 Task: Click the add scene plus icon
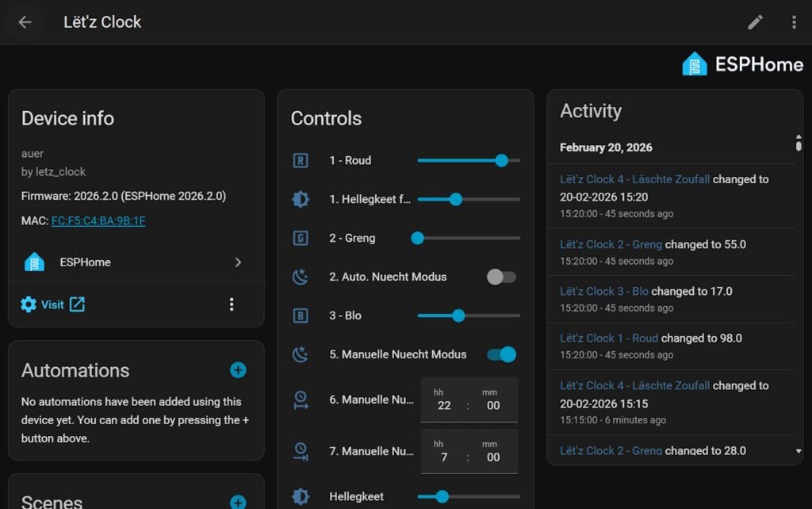coord(238,502)
